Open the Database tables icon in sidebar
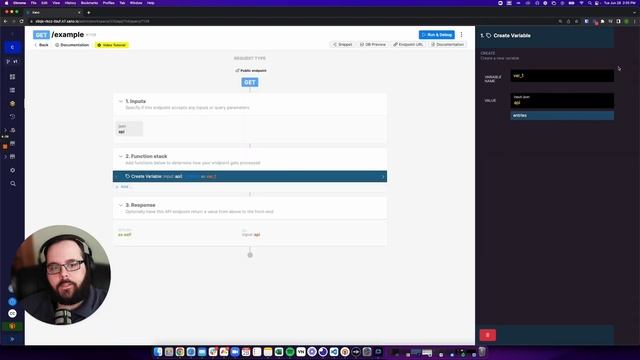The width and height of the screenshot is (640, 360). tap(12, 90)
